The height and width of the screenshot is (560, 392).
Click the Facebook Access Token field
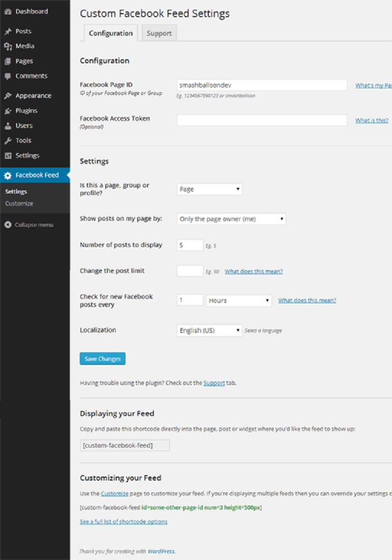[x=262, y=120]
